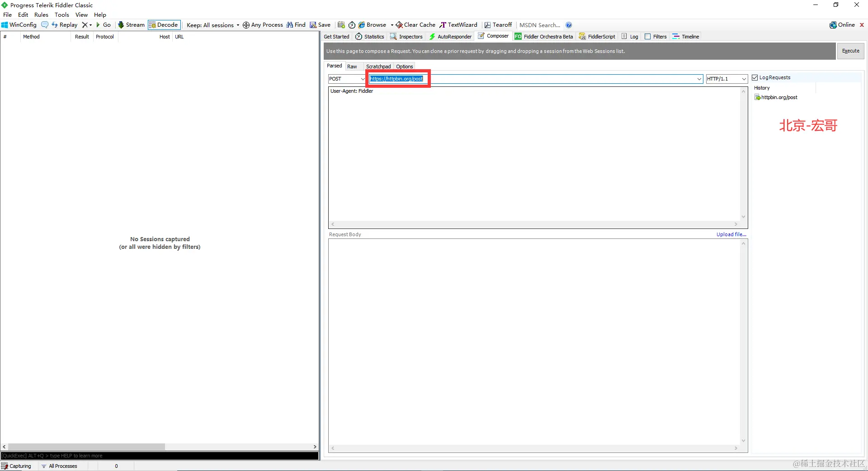Open the Tools menu

click(x=62, y=14)
